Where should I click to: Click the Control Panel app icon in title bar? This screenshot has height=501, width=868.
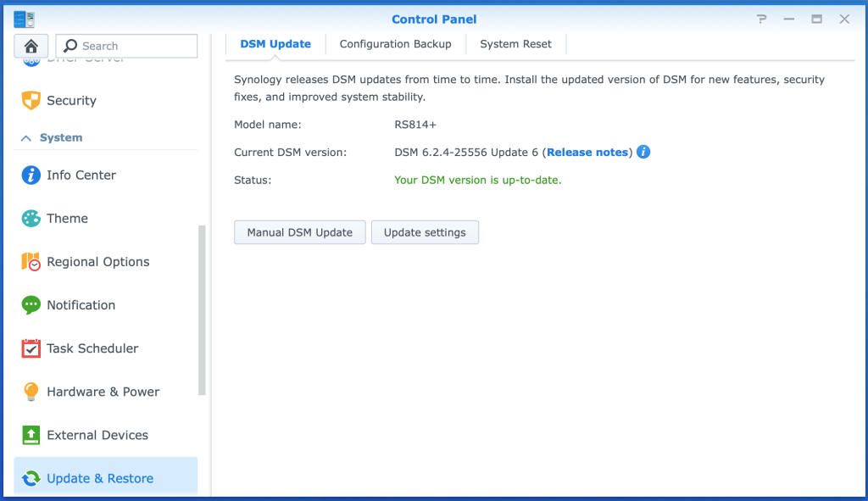click(x=25, y=19)
